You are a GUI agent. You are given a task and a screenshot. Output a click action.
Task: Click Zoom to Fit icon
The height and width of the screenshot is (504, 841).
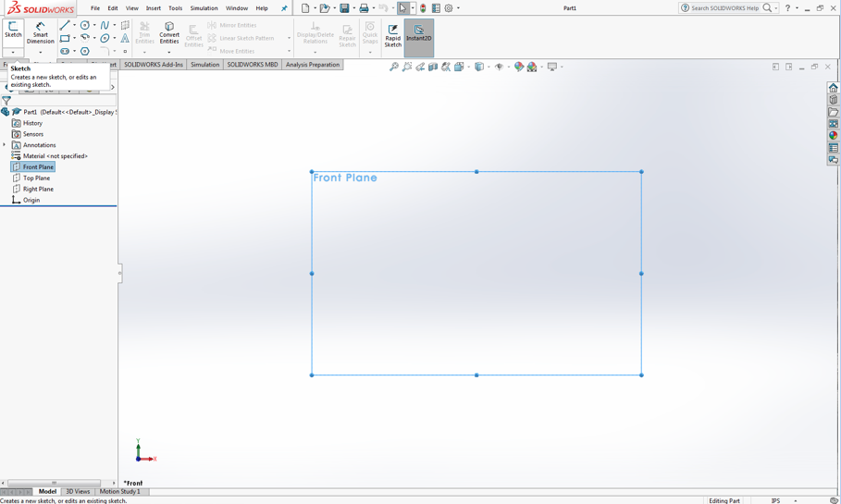[394, 67]
